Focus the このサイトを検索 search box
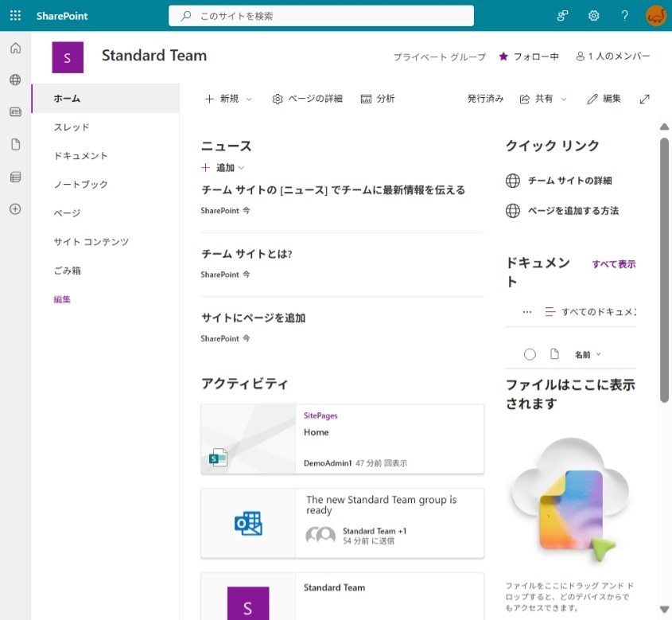Image resolution: width=672 pixels, height=620 pixels. (321, 16)
